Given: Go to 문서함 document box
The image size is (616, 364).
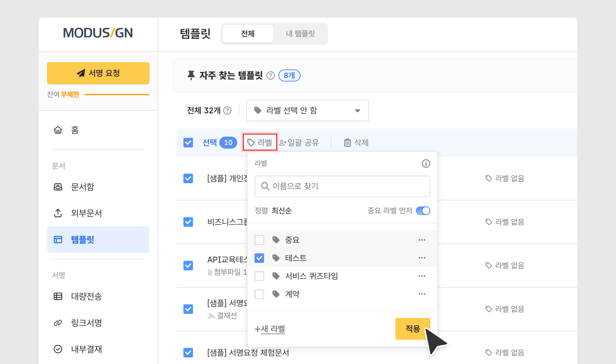Looking at the screenshot, I should (82, 187).
